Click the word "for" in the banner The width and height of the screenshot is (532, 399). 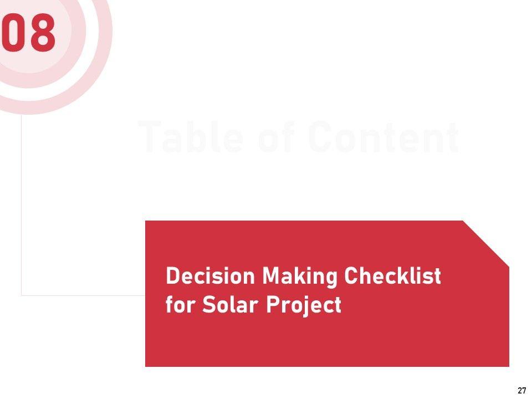click(x=178, y=304)
